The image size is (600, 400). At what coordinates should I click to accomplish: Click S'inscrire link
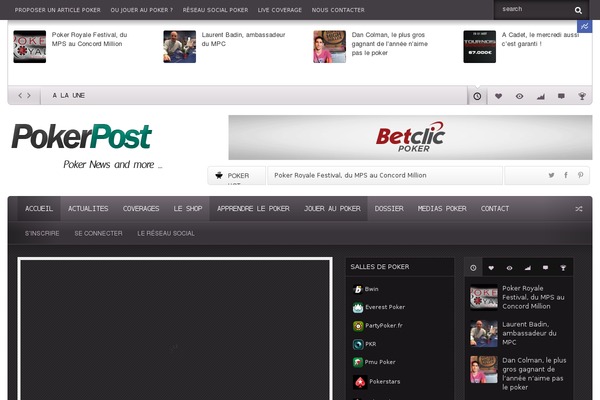(x=42, y=233)
